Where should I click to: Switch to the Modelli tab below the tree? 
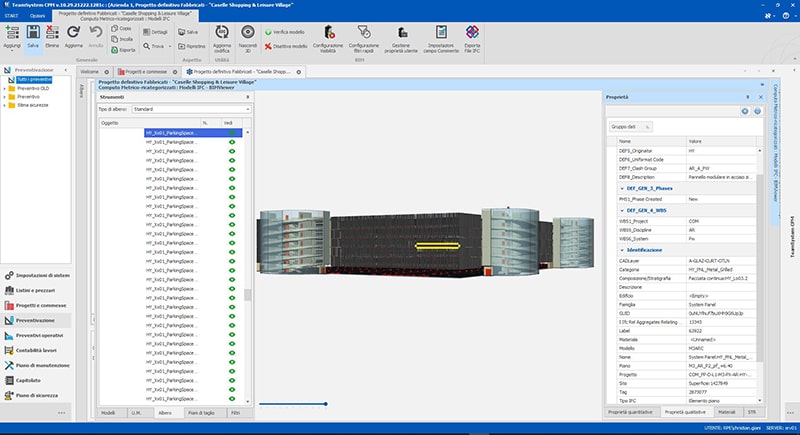click(x=108, y=413)
